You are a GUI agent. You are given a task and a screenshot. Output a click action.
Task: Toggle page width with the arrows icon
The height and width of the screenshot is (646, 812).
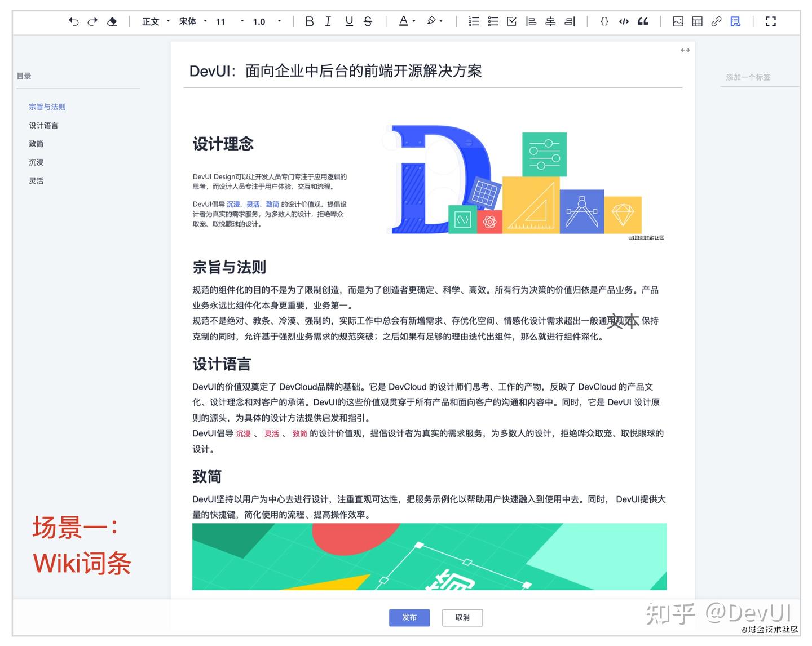[x=685, y=50]
